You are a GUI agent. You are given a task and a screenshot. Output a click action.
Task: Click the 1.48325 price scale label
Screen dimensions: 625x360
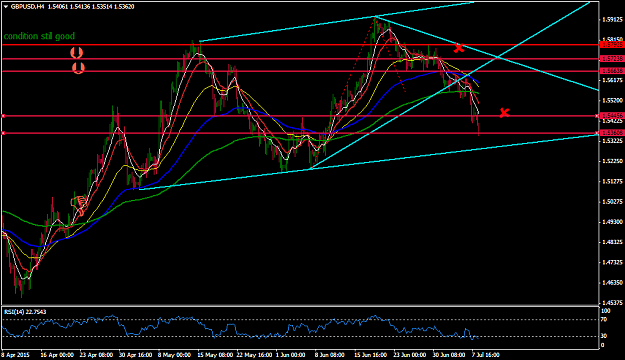click(613, 242)
